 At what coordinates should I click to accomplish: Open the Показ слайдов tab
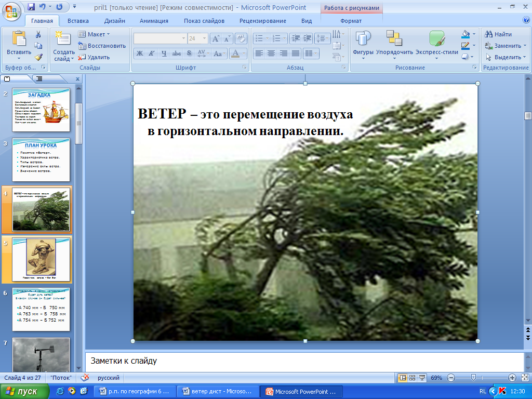point(204,21)
